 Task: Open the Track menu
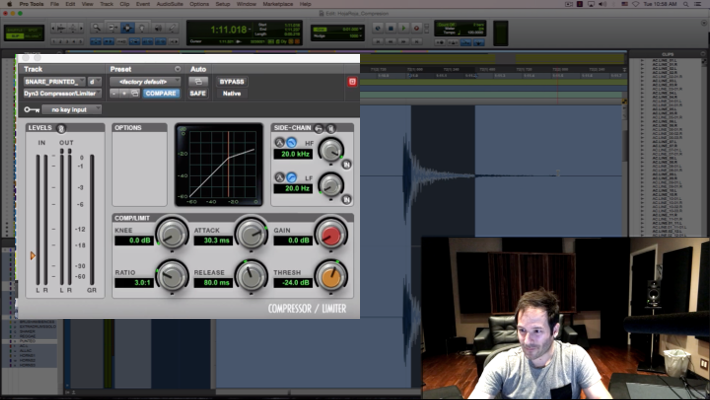[x=106, y=4]
